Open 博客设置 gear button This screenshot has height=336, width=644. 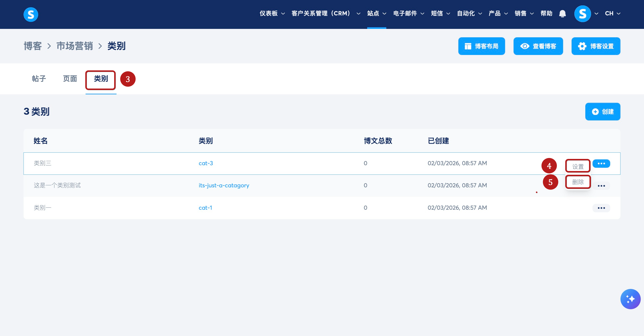(596, 46)
